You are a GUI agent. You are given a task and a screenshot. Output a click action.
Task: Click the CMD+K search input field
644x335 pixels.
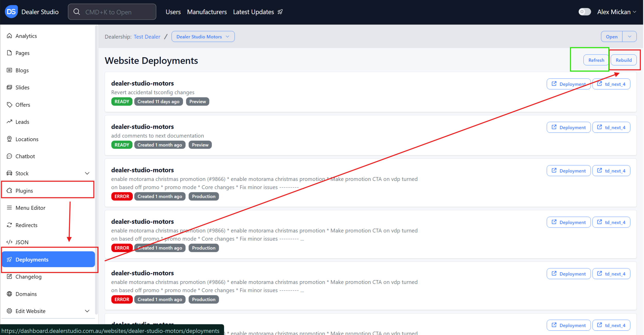[x=112, y=12]
